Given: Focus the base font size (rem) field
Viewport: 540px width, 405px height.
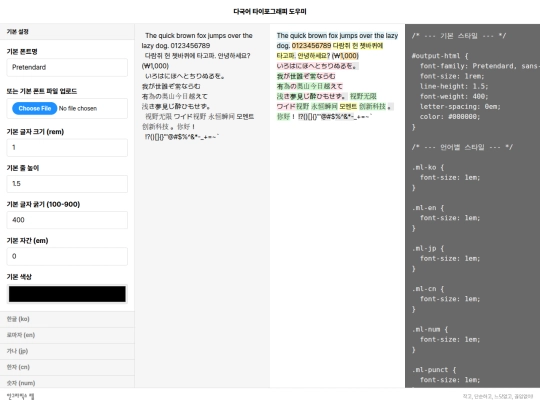Looking at the screenshot, I should [x=67, y=147].
